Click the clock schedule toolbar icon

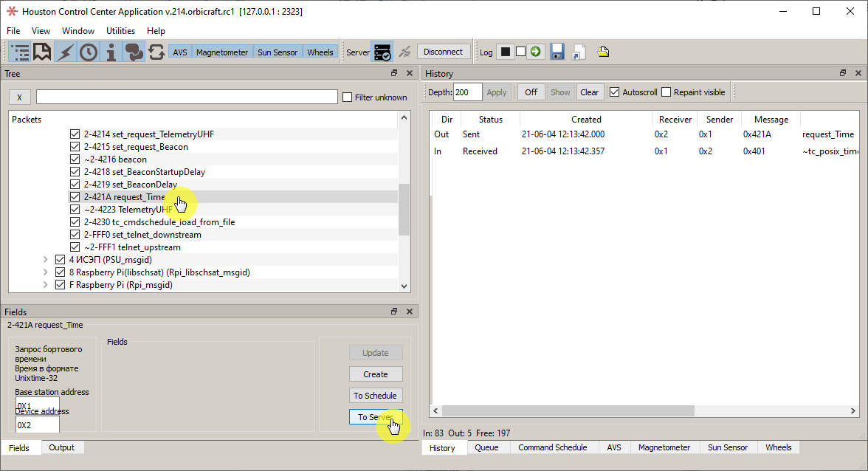point(89,52)
